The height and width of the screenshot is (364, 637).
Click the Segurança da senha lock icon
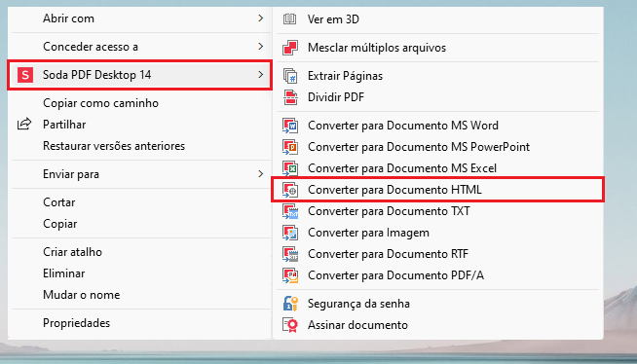(x=290, y=304)
